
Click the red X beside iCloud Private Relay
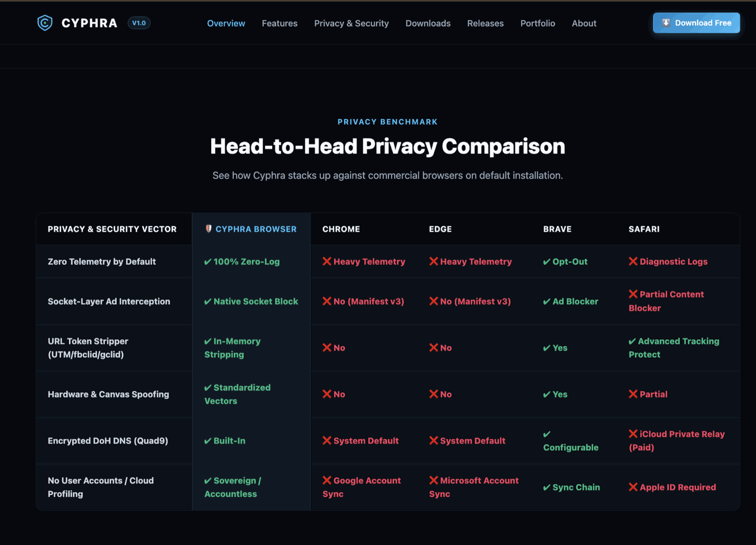pyautogui.click(x=633, y=434)
